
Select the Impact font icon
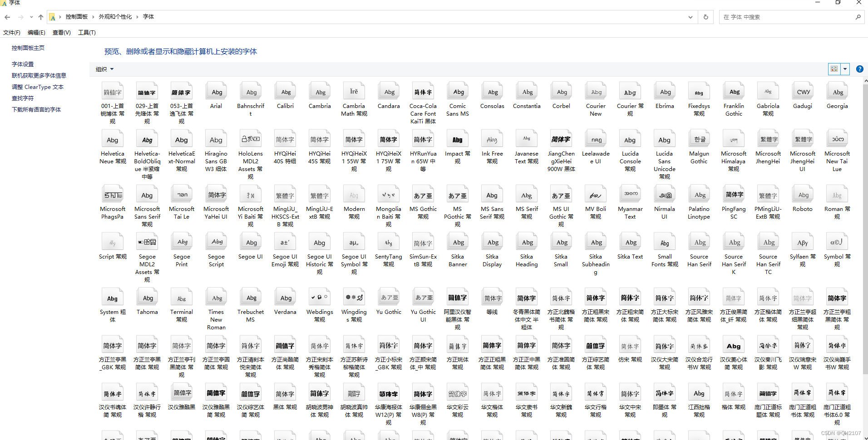tap(458, 139)
